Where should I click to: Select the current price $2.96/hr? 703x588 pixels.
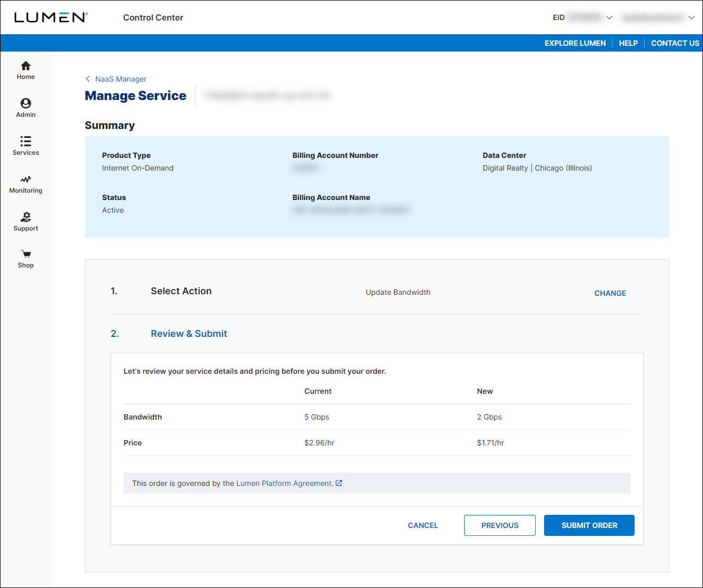[319, 443]
